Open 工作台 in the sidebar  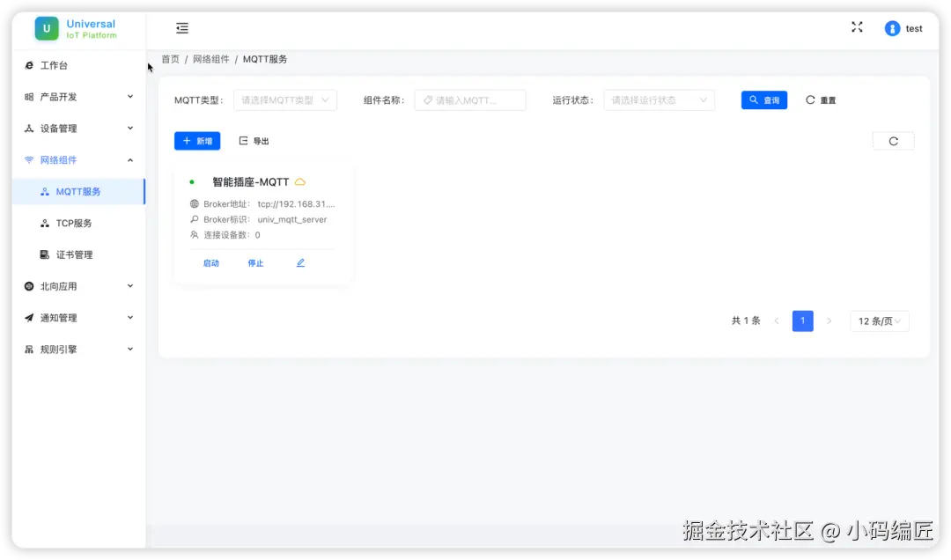79,65
